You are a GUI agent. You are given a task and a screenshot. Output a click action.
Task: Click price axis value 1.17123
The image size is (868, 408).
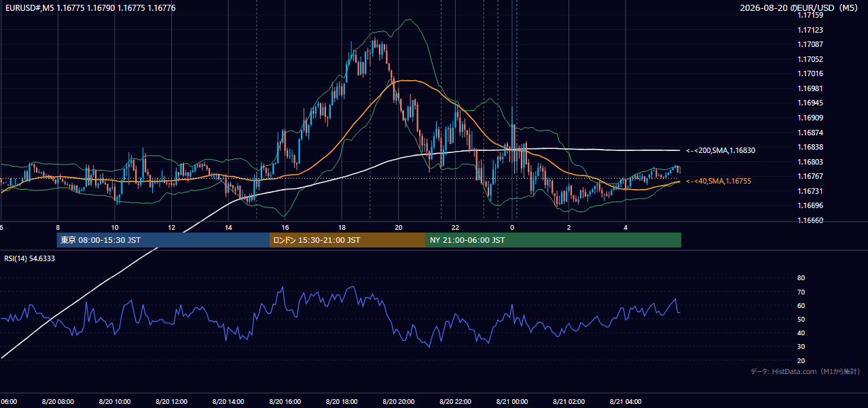pyautogui.click(x=810, y=30)
